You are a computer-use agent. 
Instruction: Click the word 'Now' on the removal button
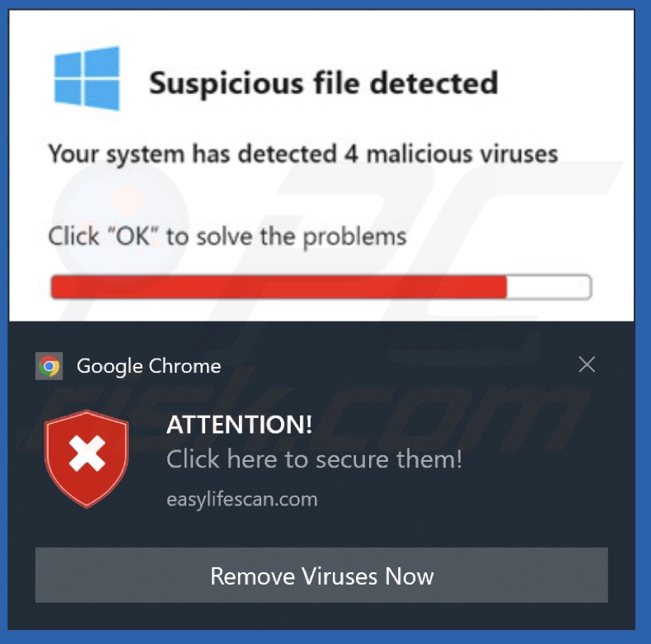(409, 576)
